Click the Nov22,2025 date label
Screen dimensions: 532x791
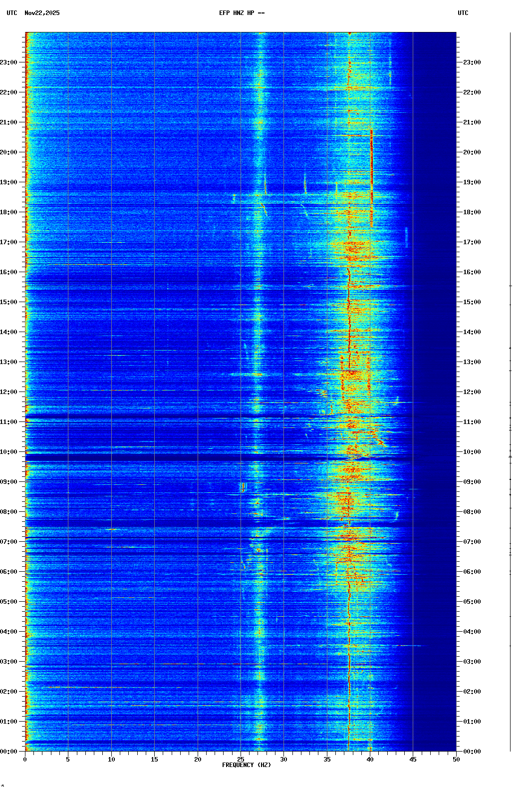coord(42,13)
